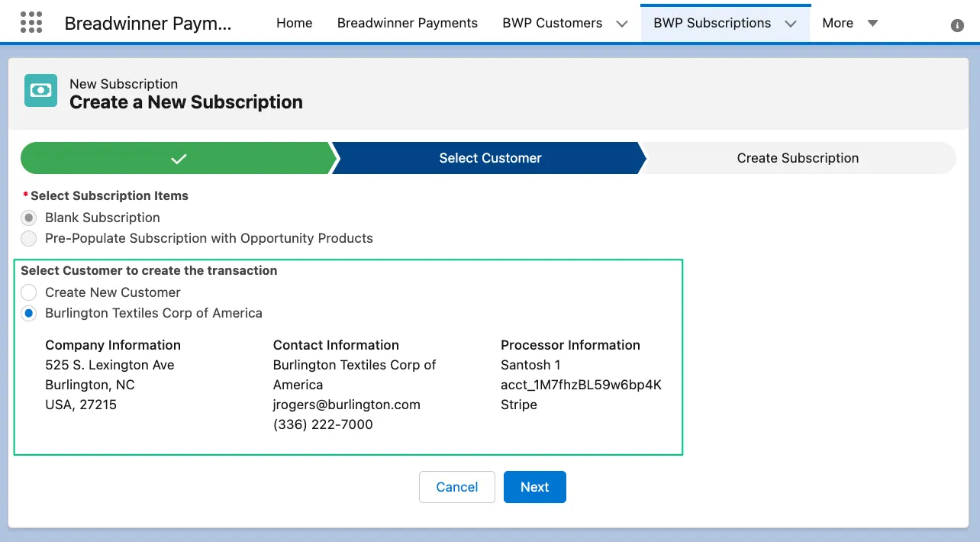Open the More navigation dropdown
Screen dimensions: 980x542
[849, 23]
